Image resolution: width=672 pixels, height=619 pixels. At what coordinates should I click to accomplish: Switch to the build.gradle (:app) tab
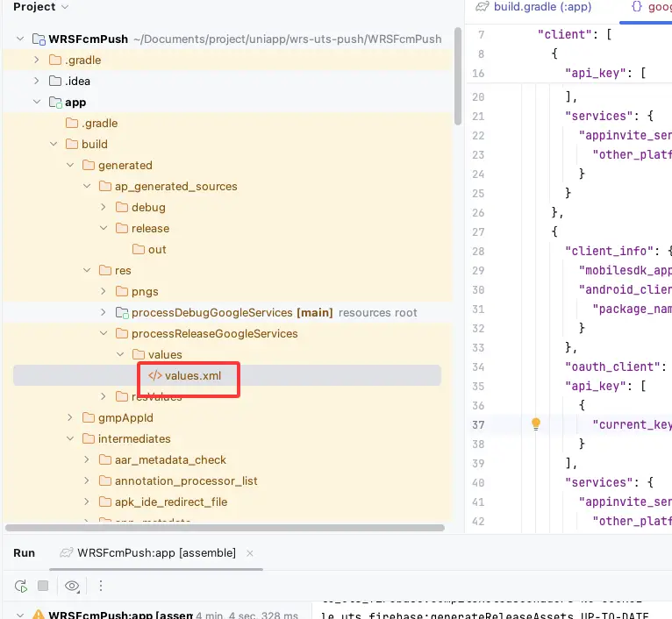pyautogui.click(x=533, y=7)
